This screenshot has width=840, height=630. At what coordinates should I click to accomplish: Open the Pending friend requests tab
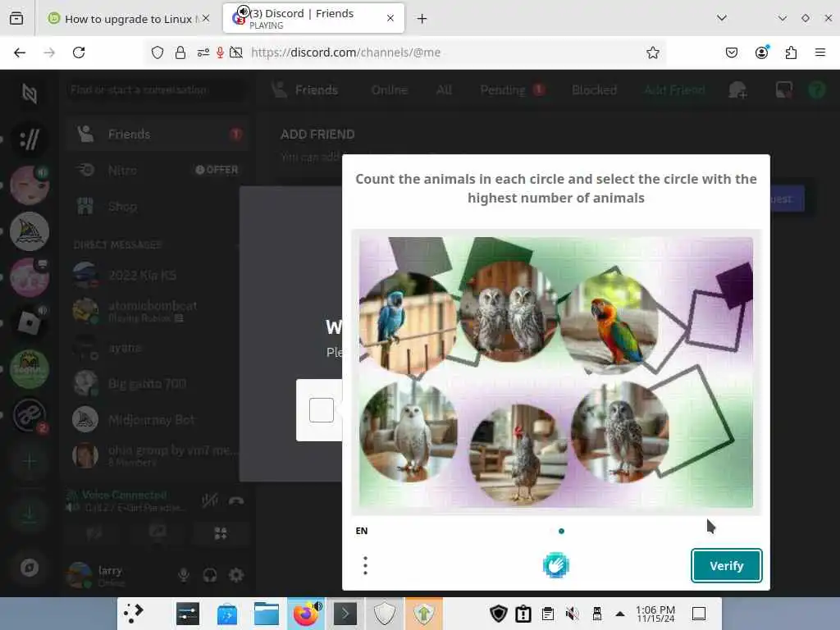(x=512, y=90)
